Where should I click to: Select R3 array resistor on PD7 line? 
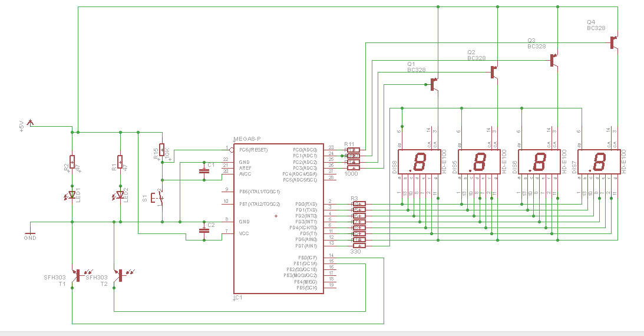tap(359, 246)
